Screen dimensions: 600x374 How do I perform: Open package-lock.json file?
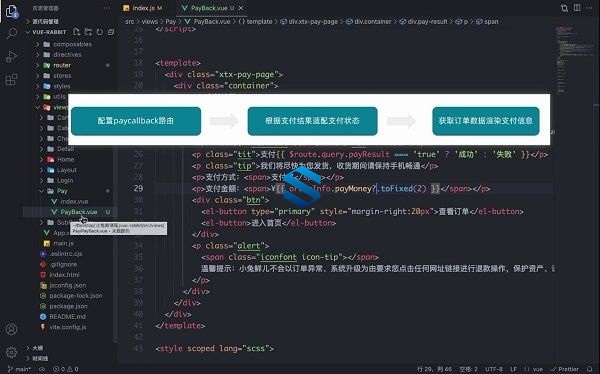tap(76, 296)
